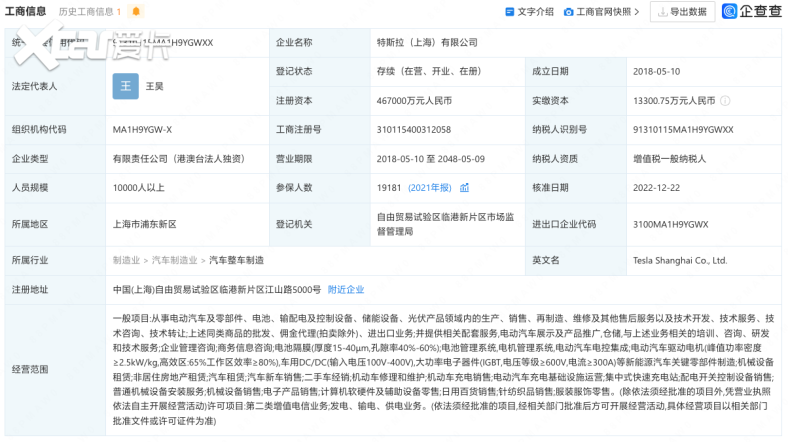The height and width of the screenshot is (442, 788).
Task: Expand arrow after 工商官网快照
Action: coord(637,12)
